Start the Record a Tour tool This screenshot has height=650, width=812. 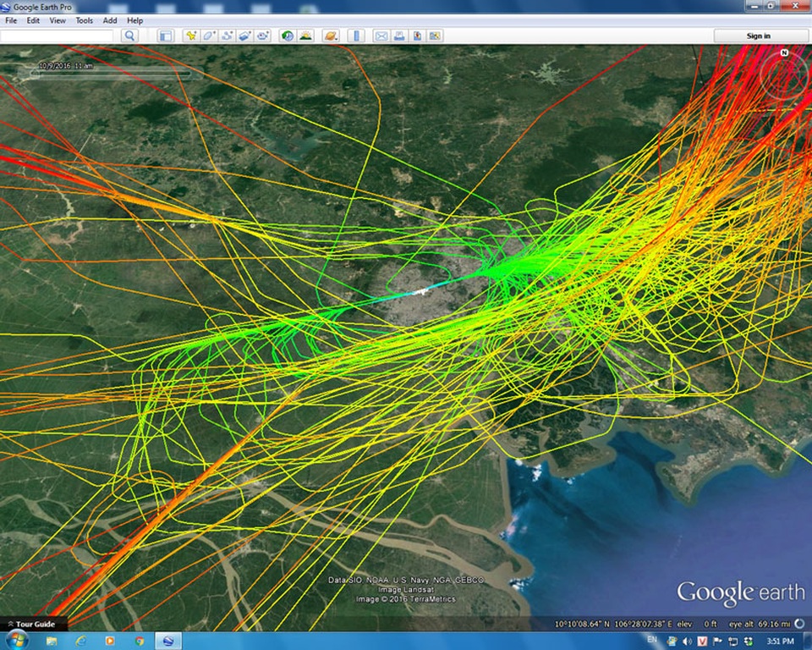pyautogui.click(x=263, y=36)
